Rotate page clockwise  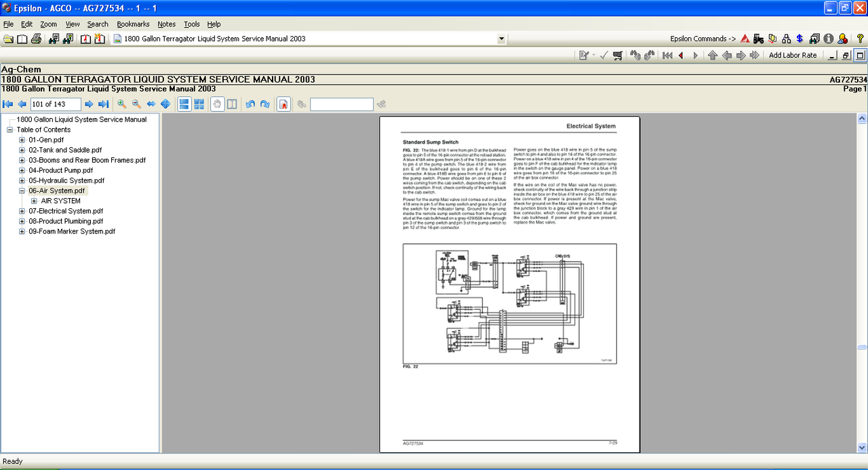point(264,104)
